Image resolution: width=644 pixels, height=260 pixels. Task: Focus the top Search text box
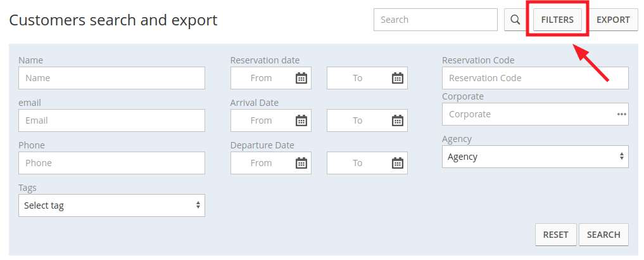pyautogui.click(x=436, y=20)
